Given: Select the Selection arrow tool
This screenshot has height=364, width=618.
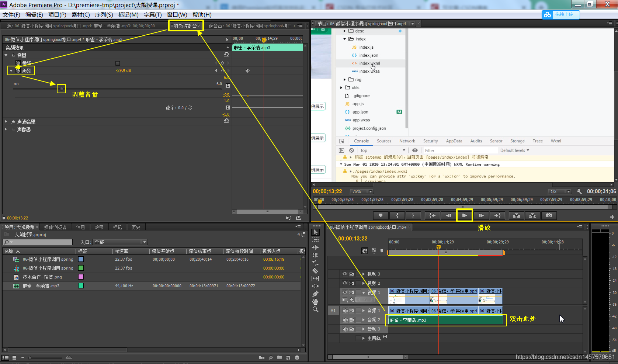Looking at the screenshot, I should tap(315, 232).
